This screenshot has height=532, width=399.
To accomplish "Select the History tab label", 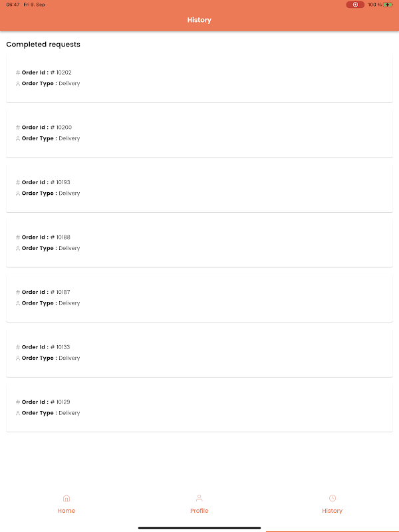I will [x=332, y=511].
